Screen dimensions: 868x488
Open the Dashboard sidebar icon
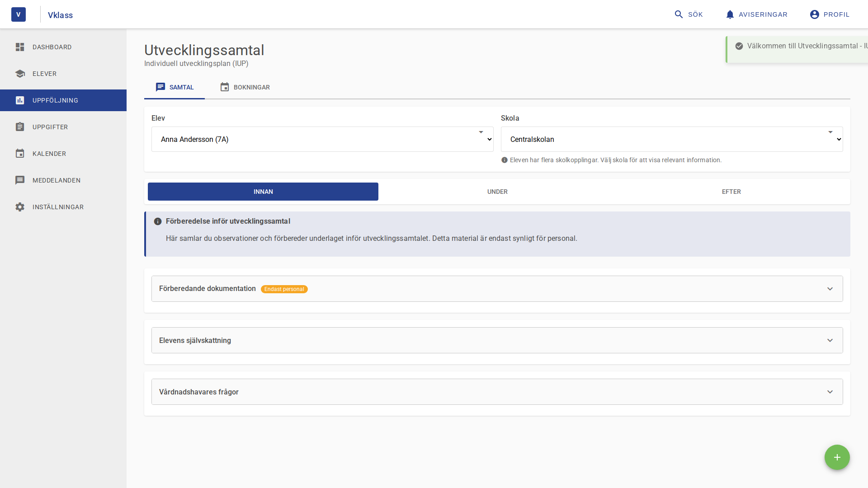(20, 47)
